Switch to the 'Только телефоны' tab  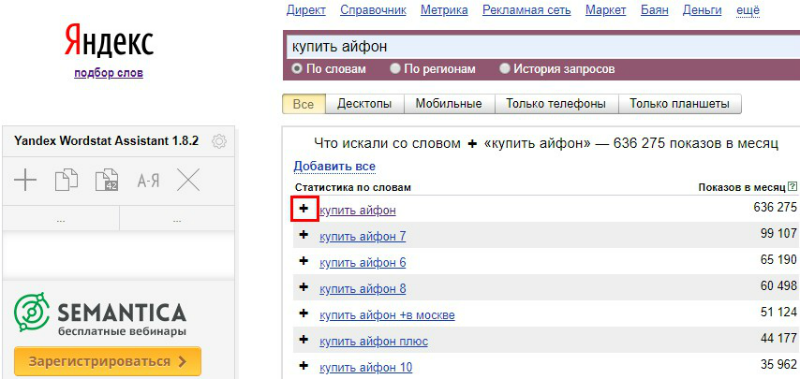click(x=556, y=104)
